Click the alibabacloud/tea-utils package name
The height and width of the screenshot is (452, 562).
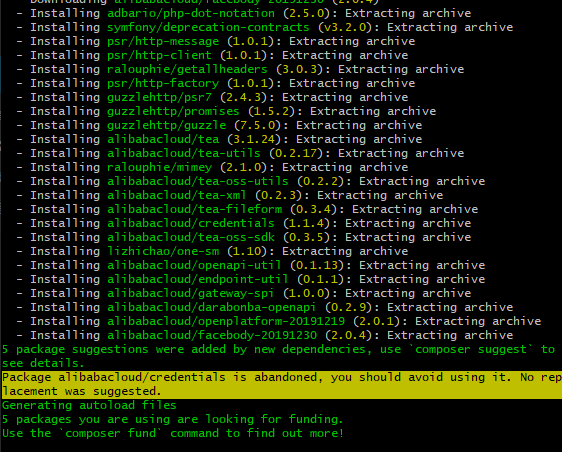coord(184,153)
